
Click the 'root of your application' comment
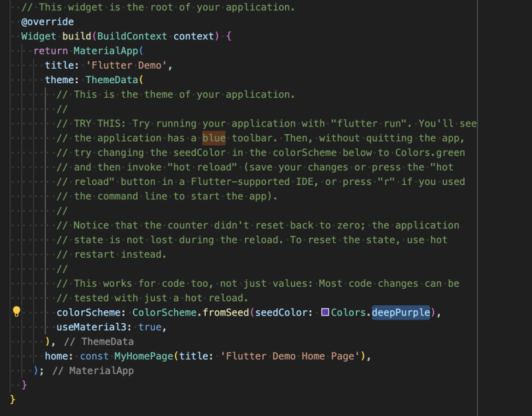click(158, 7)
